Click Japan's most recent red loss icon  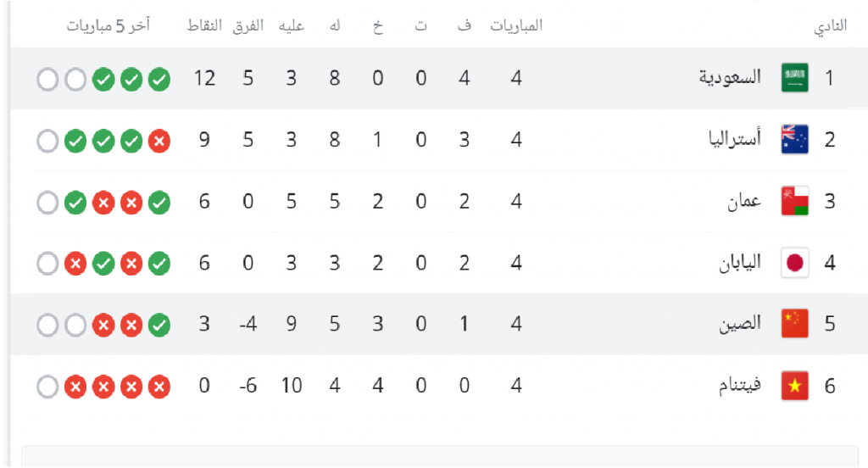(x=75, y=264)
